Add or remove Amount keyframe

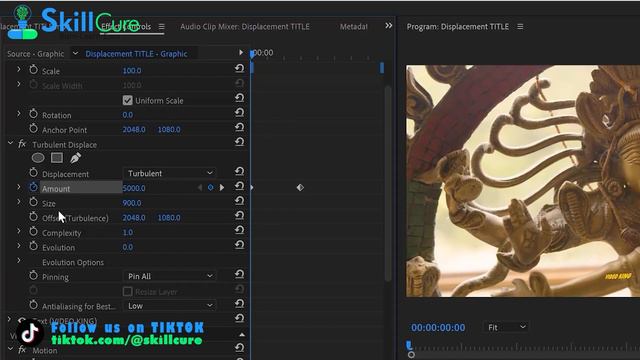click(210, 188)
